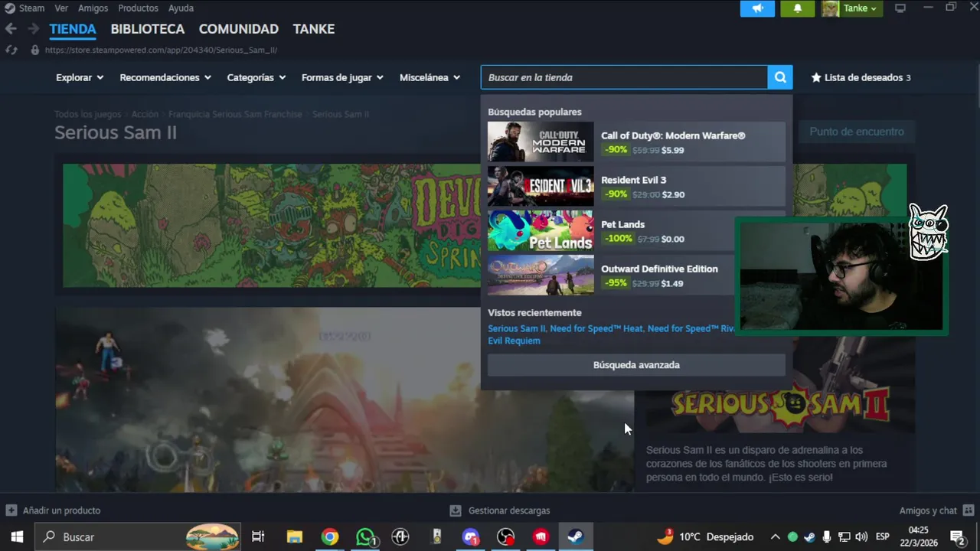Click the ESP language indicator
This screenshot has width=980, height=551.
882,536
